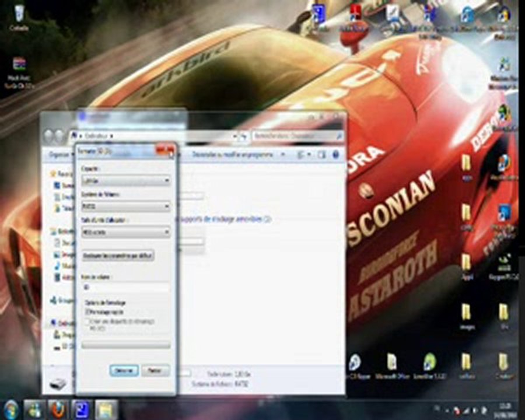Click the Explorer back navigation arrow

point(48,136)
